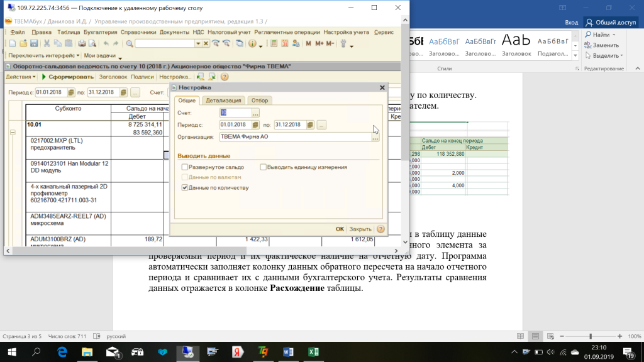Click Find next icon in 1C toolbar
Screen dimensions: 644x362
pos(216,43)
